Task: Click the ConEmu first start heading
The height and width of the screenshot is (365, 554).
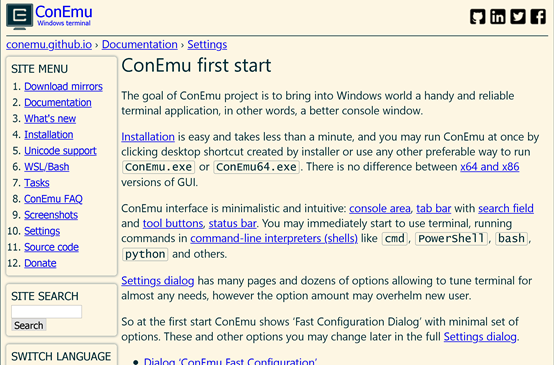Action: (196, 65)
